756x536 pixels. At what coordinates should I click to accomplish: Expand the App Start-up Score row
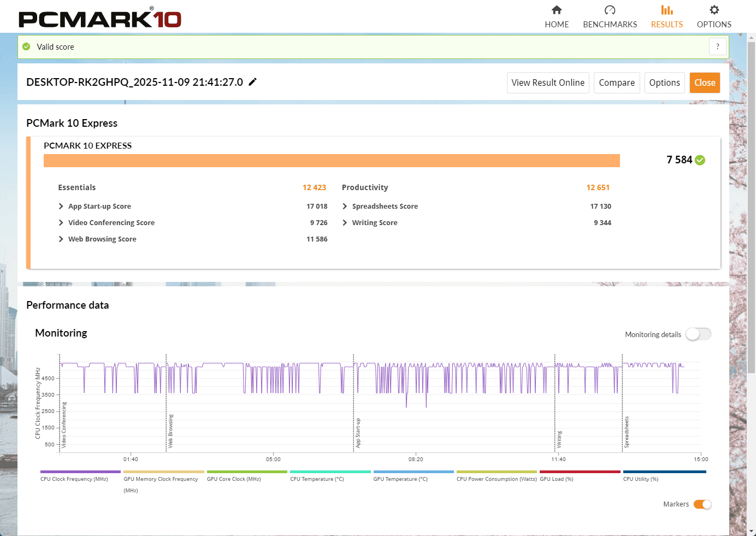61,207
